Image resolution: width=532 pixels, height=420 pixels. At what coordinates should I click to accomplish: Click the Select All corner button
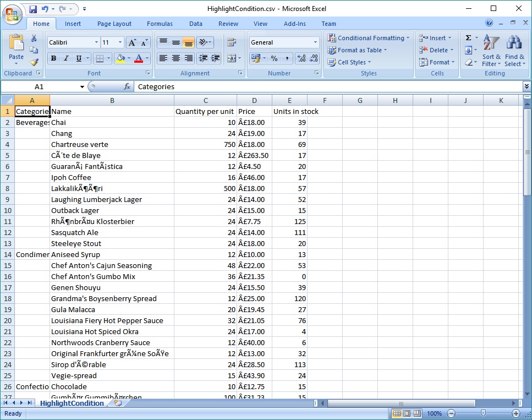tap(8, 100)
